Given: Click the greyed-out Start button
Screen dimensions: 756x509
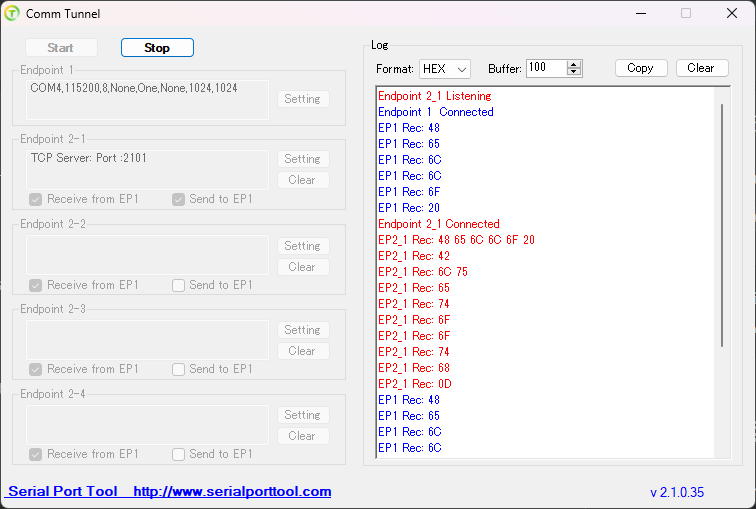Looking at the screenshot, I should [61, 48].
